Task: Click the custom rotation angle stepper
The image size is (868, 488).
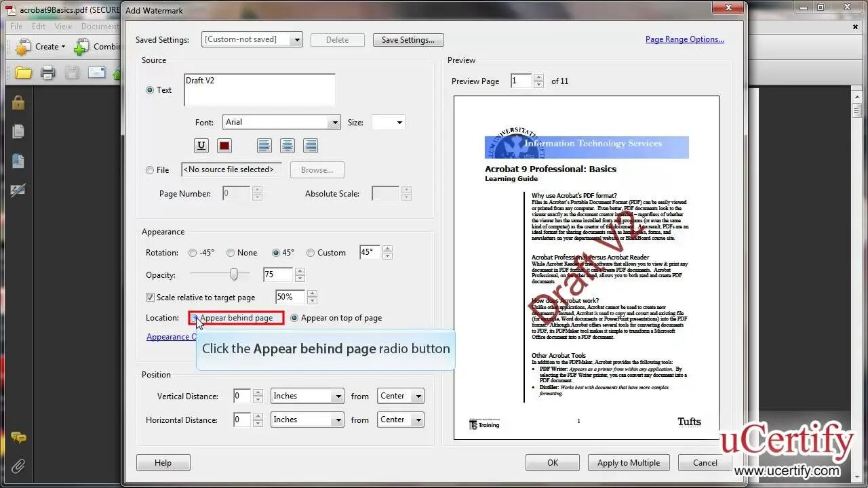Action: (x=387, y=252)
